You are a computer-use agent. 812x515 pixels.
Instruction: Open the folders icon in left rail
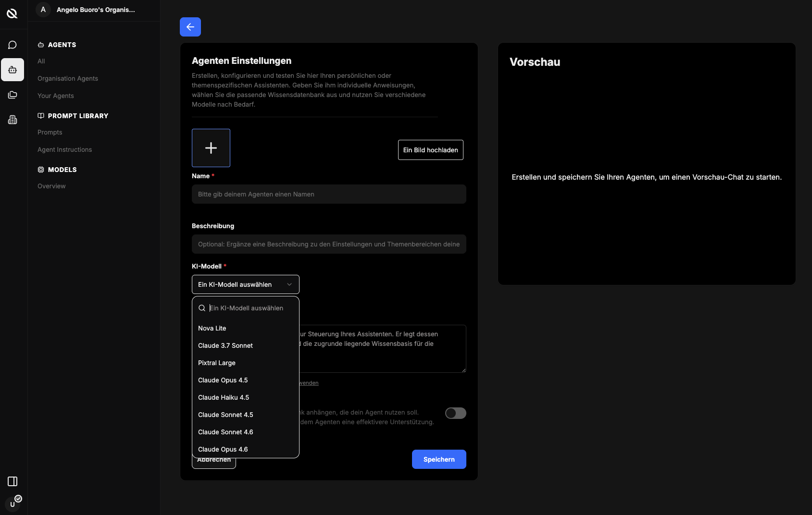[12, 95]
